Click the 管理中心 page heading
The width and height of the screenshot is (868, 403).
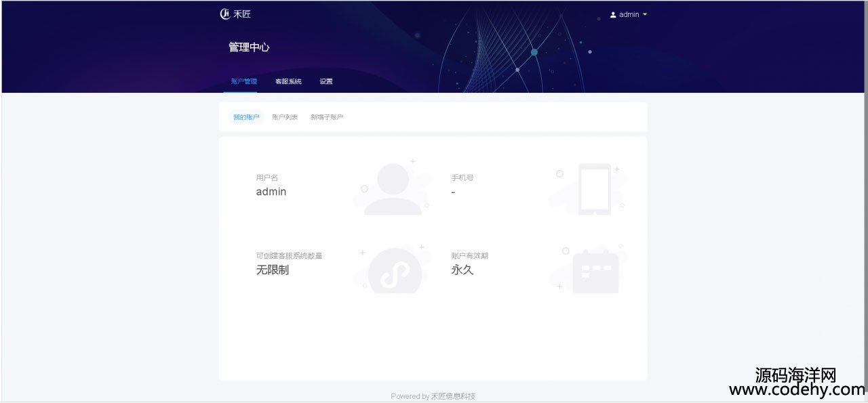pyautogui.click(x=249, y=47)
